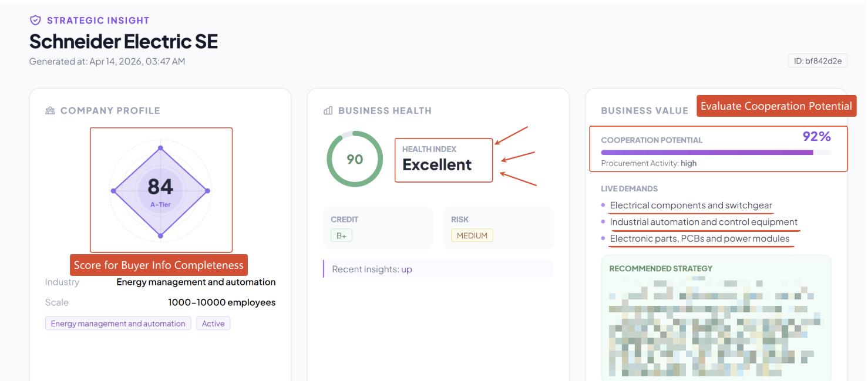
Task: Select Industrial automation and control equipment demand
Action: tap(704, 222)
